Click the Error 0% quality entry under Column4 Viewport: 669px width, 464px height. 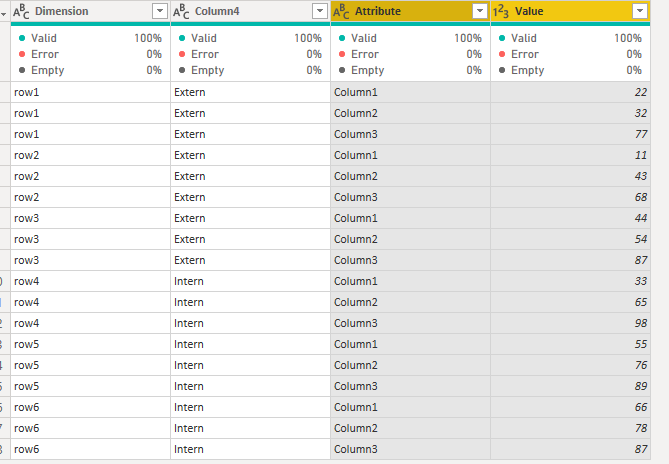pyautogui.click(x=250, y=54)
